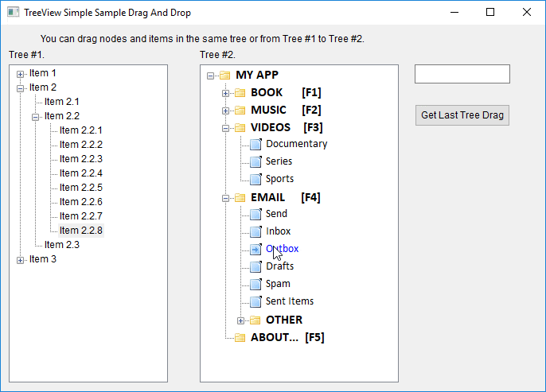The image size is (546, 392).
Task: Select Item 2.2.2
Action: (81, 145)
